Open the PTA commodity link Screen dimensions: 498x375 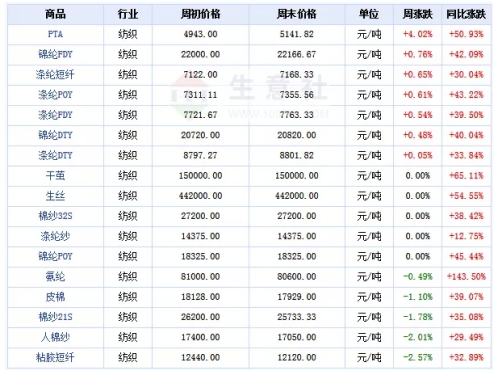pyautogui.click(x=55, y=34)
